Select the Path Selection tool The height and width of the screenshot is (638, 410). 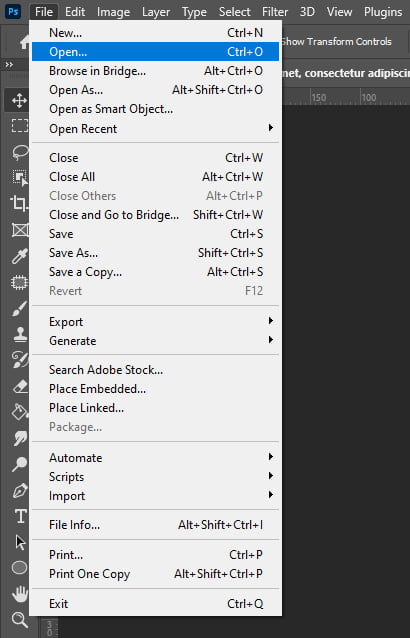point(20,542)
